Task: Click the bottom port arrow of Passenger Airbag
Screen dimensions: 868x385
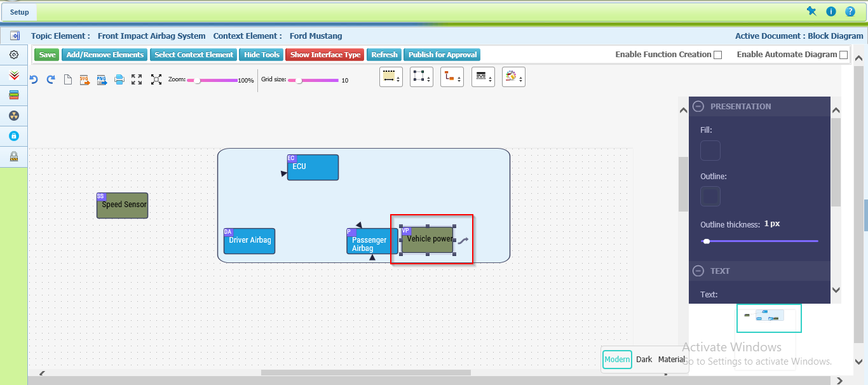Action: coord(372,257)
